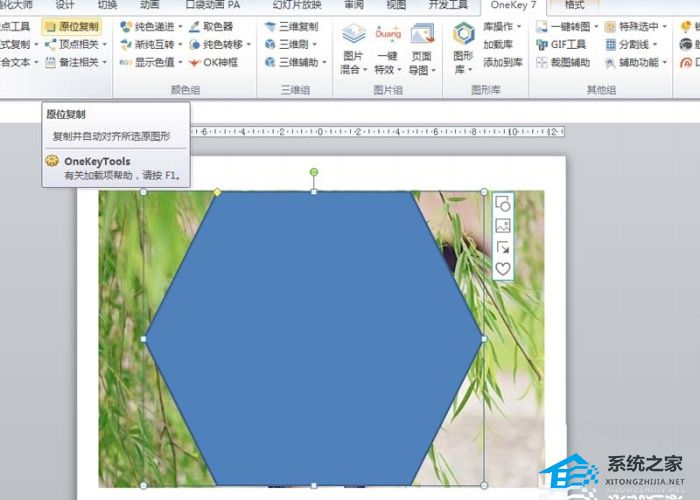This screenshot has width=700, height=500.
Task: Switch to the 格式 format tab
Action: 574,5
